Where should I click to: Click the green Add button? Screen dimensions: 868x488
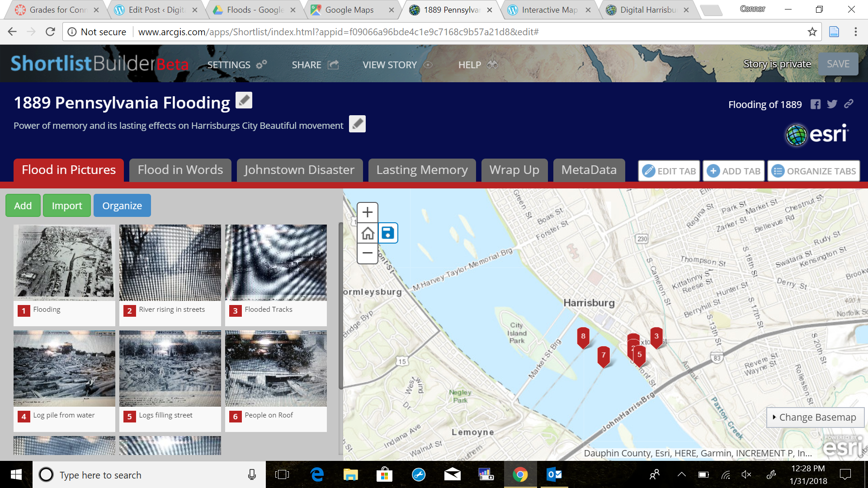click(x=23, y=206)
